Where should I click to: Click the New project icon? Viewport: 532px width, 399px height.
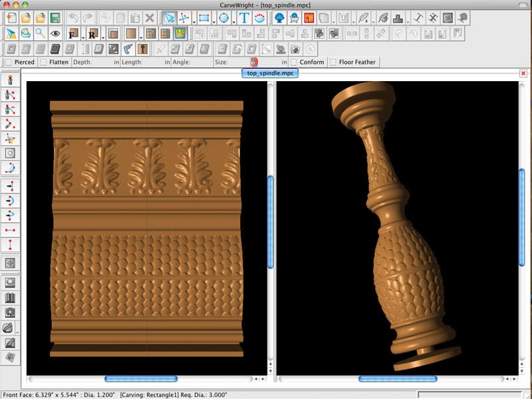[11, 18]
